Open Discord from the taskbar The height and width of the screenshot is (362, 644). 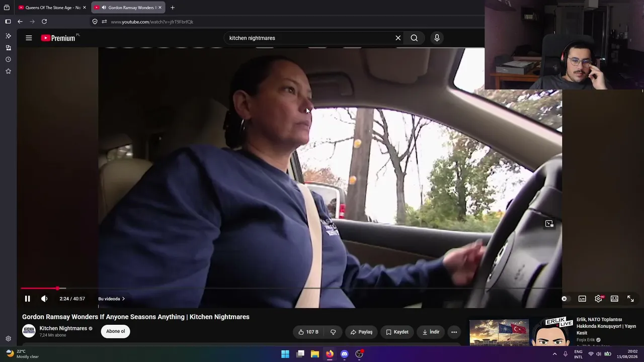(344, 354)
